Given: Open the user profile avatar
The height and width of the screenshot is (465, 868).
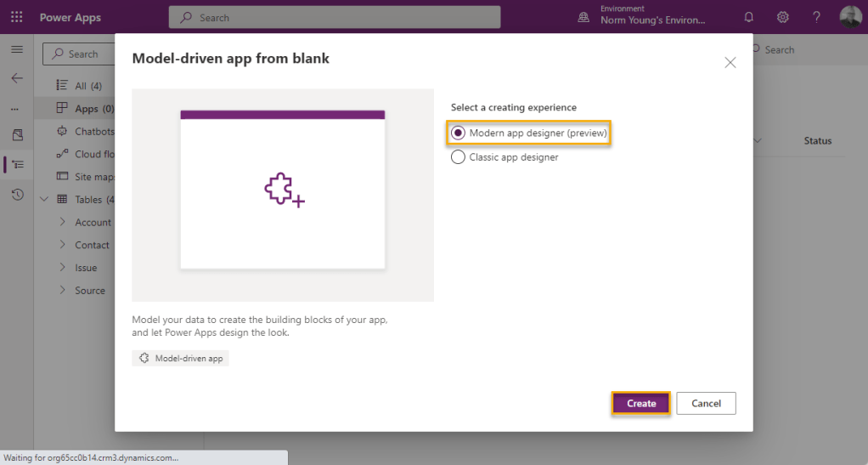Looking at the screenshot, I should coord(850,17).
